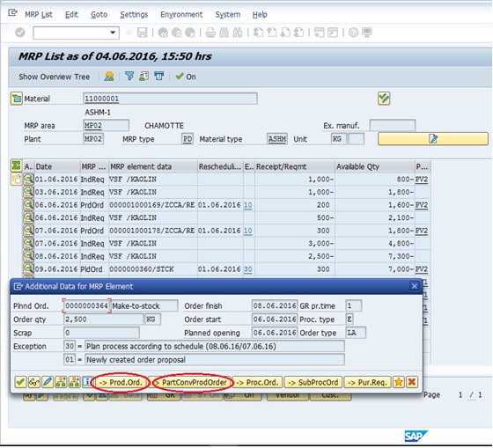The height and width of the screenshot is (448, 493).
Task: Open the Help question-mark icon
Action: pos(353,33)
